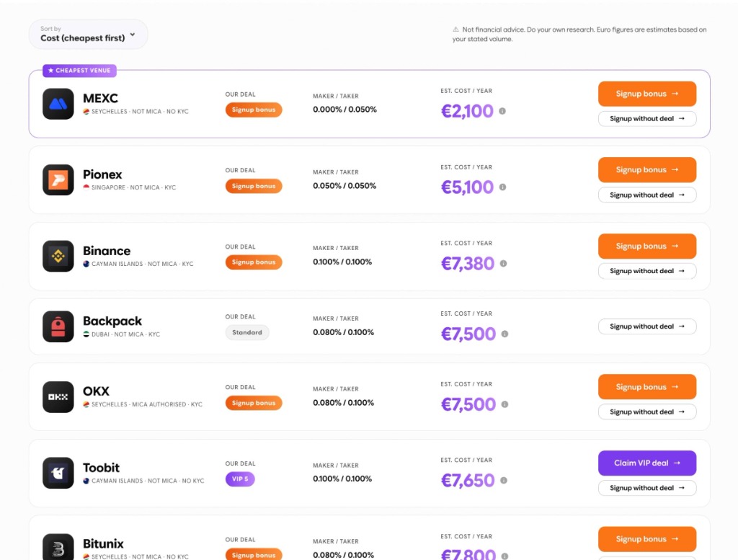Viewport: 738px width, 560px height.
Task: Click Bitunix orange Signup bonus button
Action: coord(647,539)
